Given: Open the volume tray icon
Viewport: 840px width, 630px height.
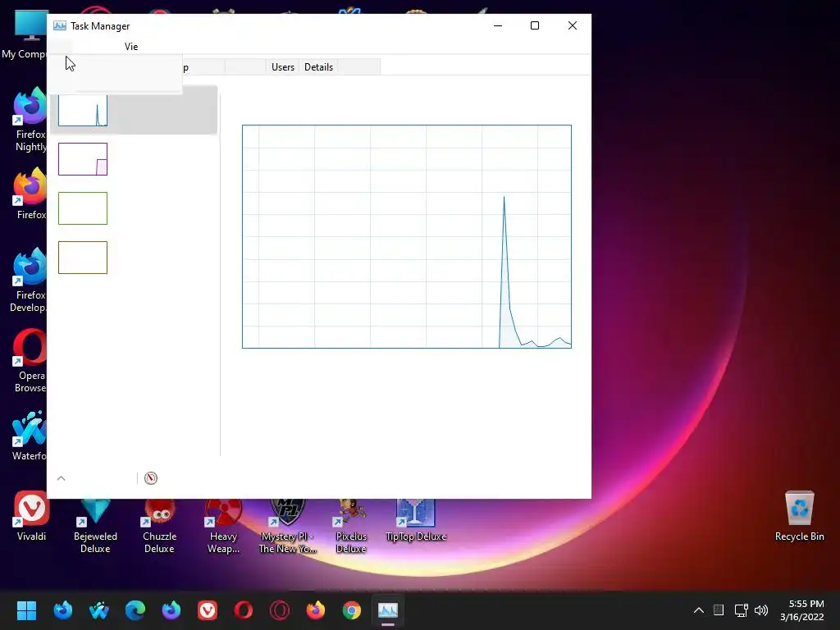Looking at the screenshot, I should pos(761,610).
